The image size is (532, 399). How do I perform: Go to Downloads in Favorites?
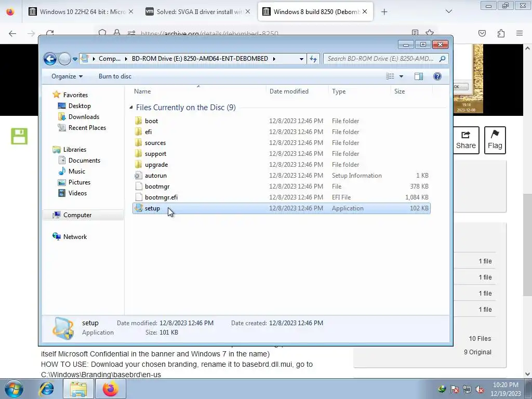pos(79,117)
